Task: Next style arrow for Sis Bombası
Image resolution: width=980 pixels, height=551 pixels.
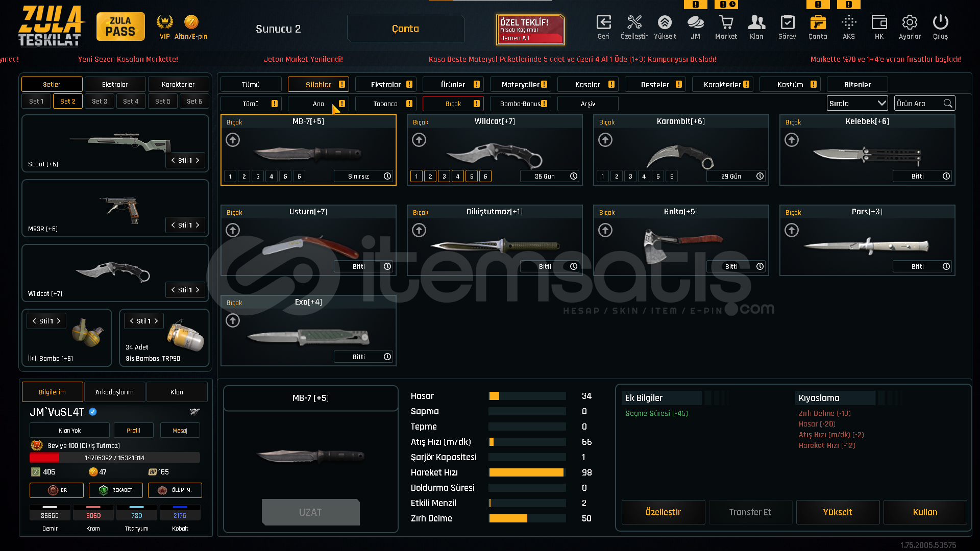Action: click(156, 321)
